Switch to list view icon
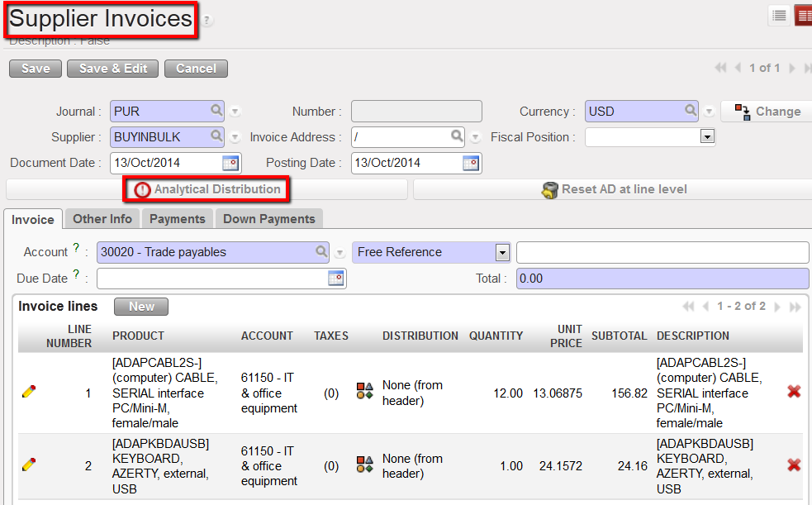The image size is (812, 505). pos(778,17)
